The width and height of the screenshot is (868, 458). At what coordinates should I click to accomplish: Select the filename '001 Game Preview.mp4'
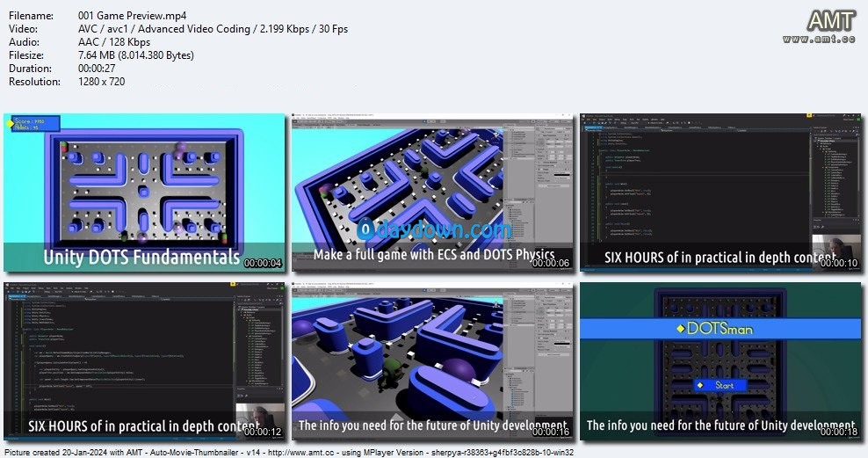click(133, 16)
